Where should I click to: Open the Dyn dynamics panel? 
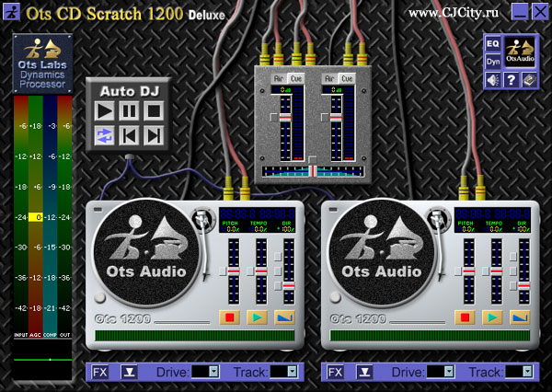click(493, 62)
